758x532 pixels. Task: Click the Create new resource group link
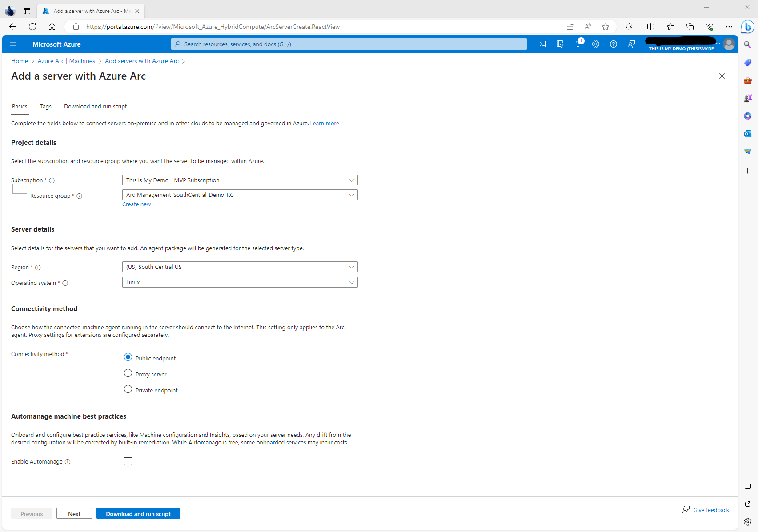pyautogui.click(x=136, y=204)
